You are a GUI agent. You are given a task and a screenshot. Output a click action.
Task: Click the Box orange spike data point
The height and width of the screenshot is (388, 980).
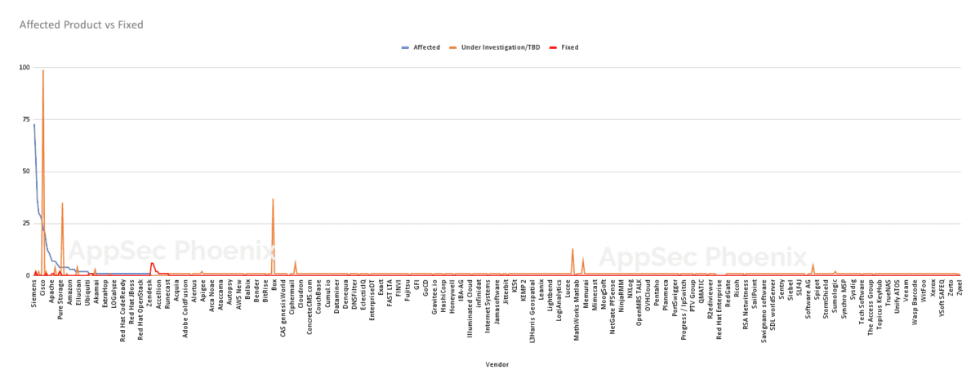273,199
